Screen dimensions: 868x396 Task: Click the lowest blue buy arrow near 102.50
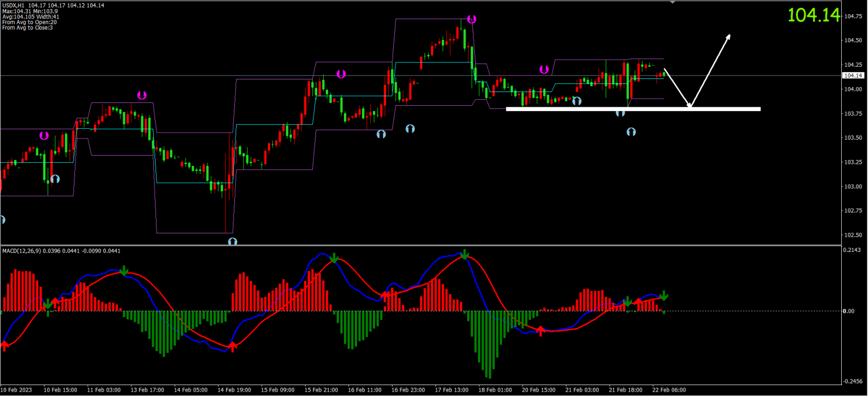tap(233, 241)
